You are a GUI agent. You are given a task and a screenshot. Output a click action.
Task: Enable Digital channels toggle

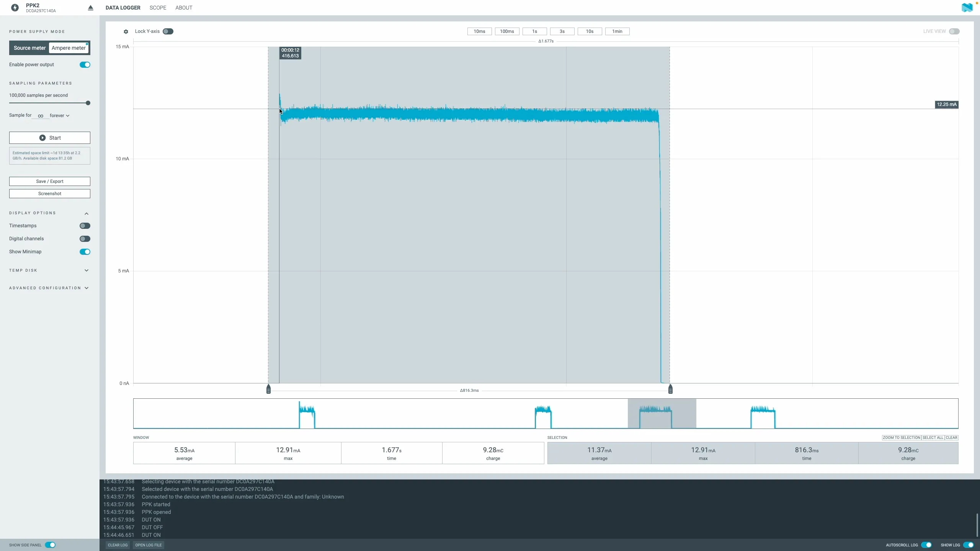(85, 239)
